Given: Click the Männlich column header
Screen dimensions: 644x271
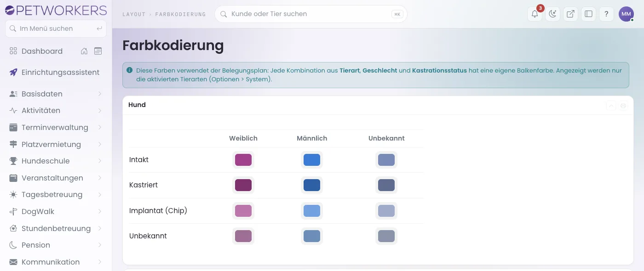Looking at the screenshot, I should pos(312,138).
